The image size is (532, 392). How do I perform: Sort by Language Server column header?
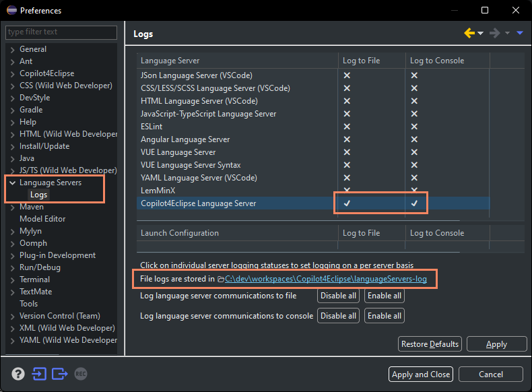[x=238, y=61]
